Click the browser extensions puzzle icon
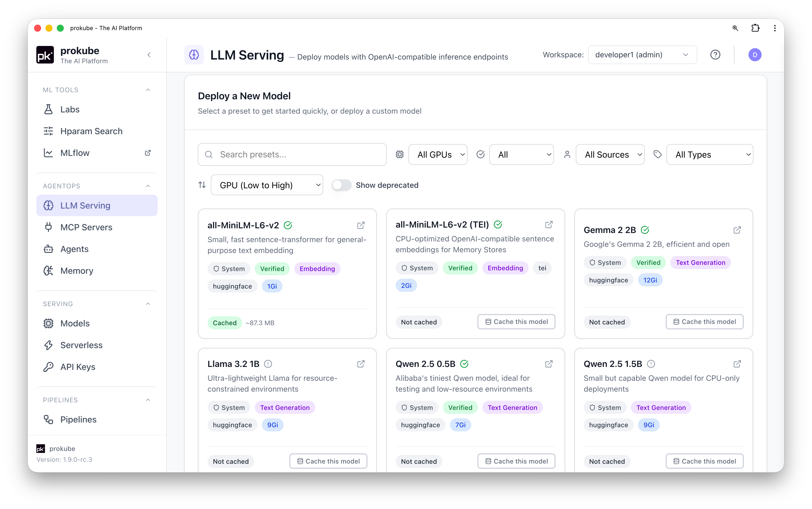 (x=755, y=28)
